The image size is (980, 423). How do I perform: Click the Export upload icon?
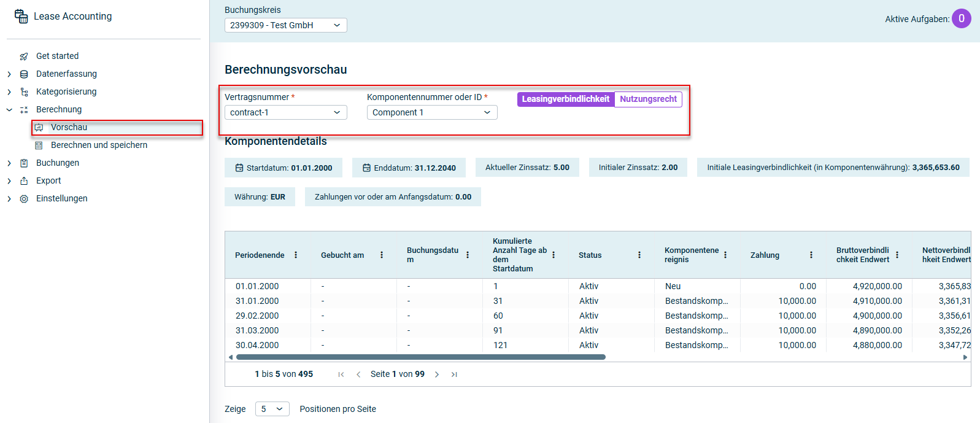24,180
